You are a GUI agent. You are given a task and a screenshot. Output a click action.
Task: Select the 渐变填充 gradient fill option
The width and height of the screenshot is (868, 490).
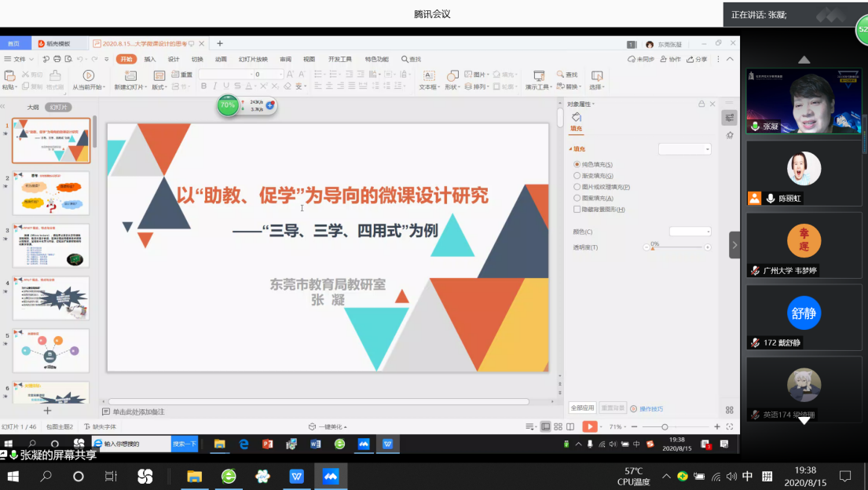coord(577,176)
